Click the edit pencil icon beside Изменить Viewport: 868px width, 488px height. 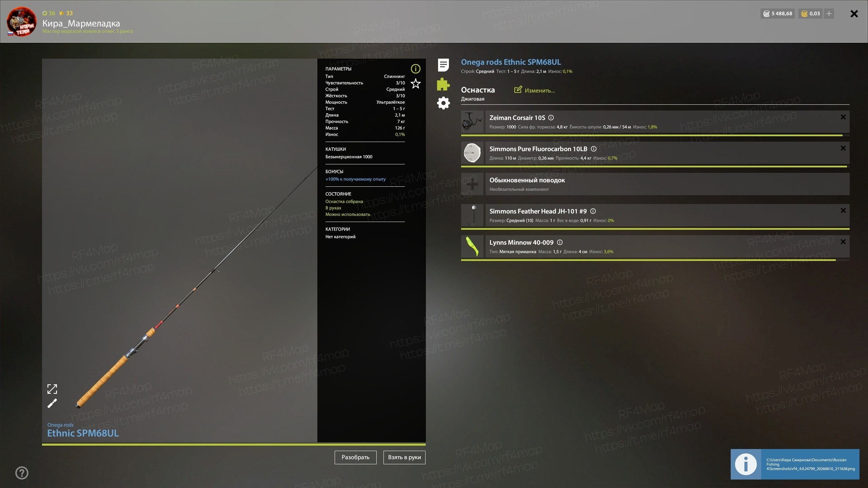tap(518, 89)
